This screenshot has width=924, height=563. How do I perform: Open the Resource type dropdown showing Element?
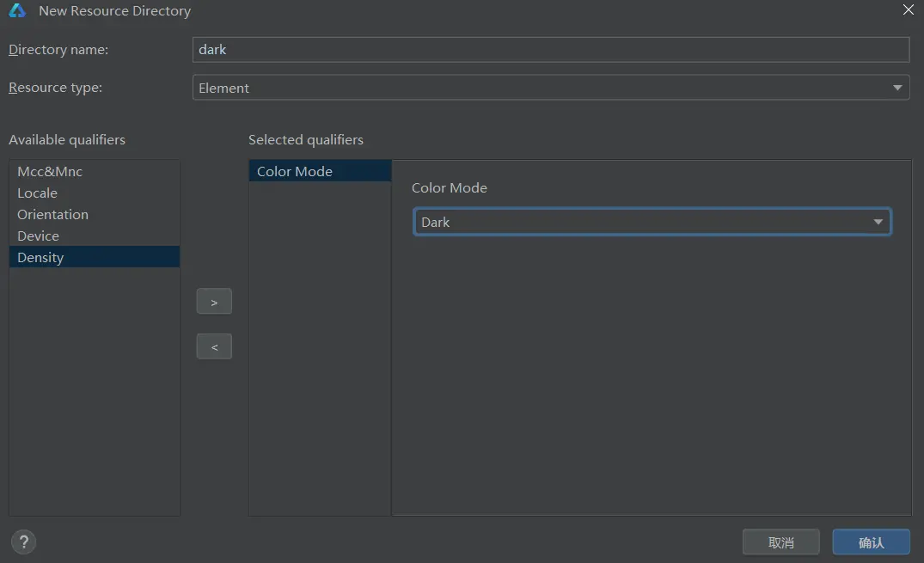550,88
